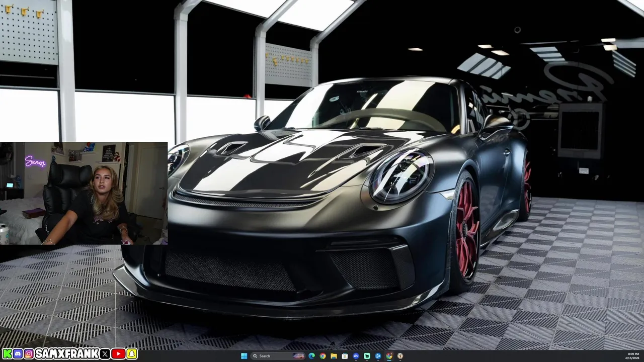
Task: Switch to the active Chrome profile window
Action: point(389,356)
